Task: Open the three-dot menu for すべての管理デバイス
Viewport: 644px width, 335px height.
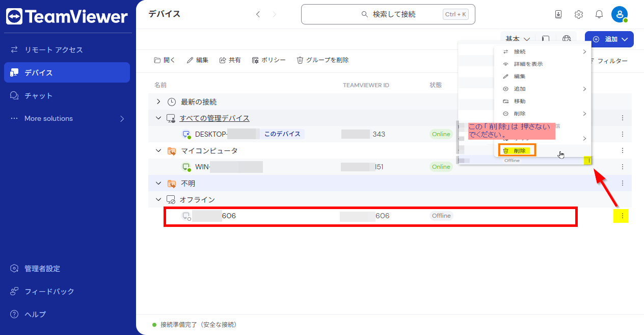Action: pyautogui.click(x=622, y=118)
